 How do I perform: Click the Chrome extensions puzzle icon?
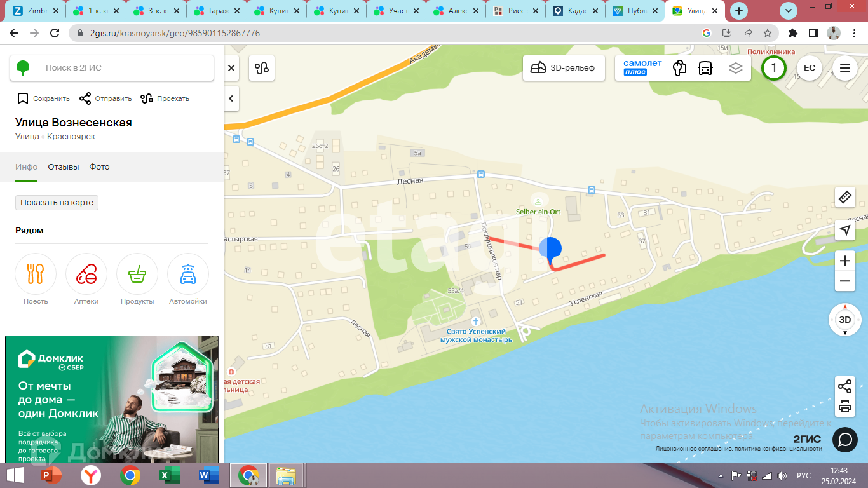click(x=792, y=33)
